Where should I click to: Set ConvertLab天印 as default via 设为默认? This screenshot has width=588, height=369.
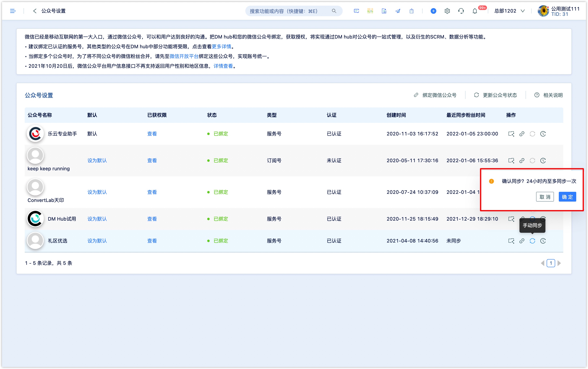(x=97, y=192)
